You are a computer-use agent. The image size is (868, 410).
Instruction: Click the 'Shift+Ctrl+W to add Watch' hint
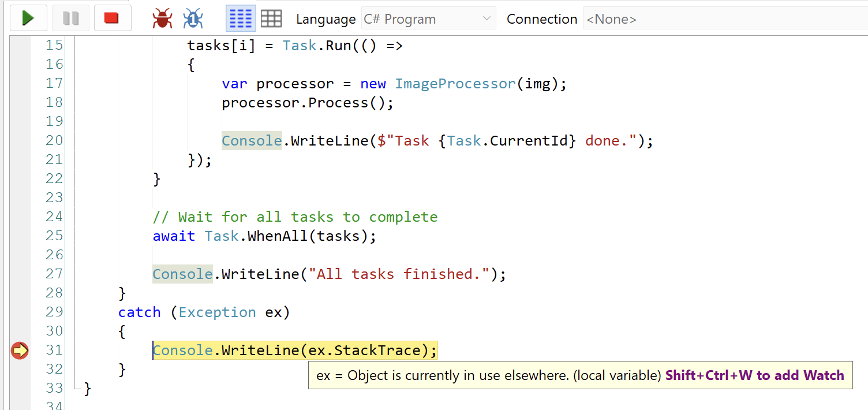(754, 375)
